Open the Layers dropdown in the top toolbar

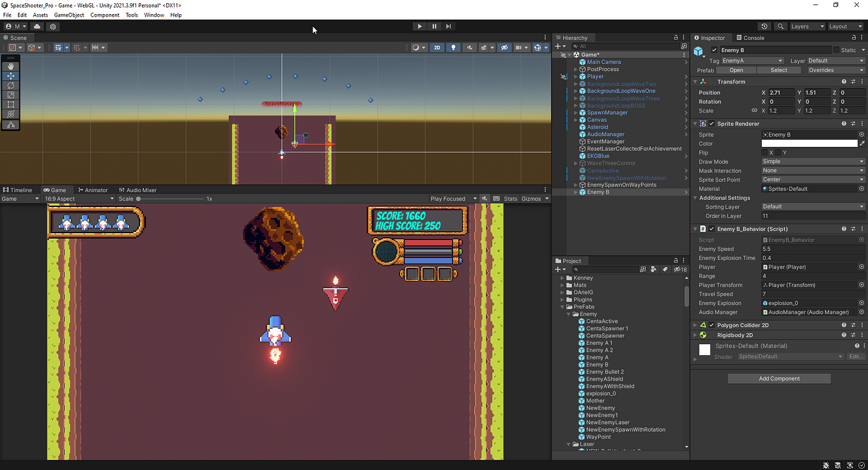tap(807, 26)
